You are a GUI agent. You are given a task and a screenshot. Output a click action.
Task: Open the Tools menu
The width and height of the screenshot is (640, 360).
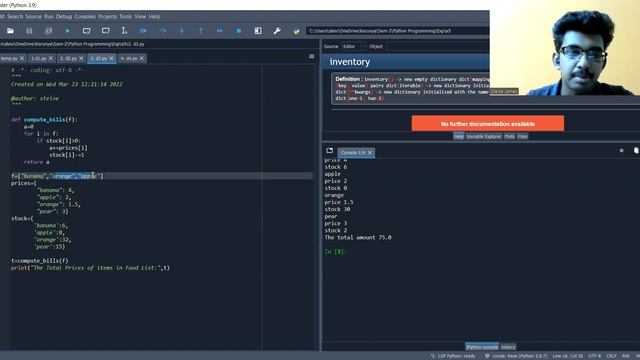[125, 17]
